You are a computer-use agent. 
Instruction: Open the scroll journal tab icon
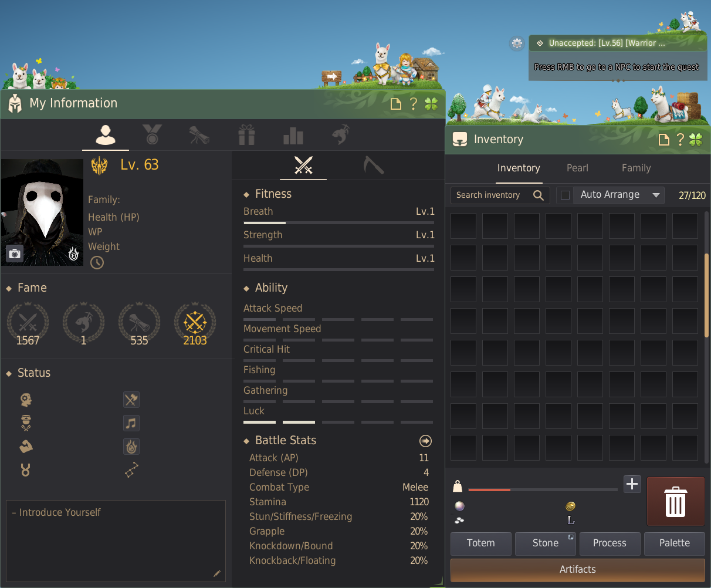199,135
